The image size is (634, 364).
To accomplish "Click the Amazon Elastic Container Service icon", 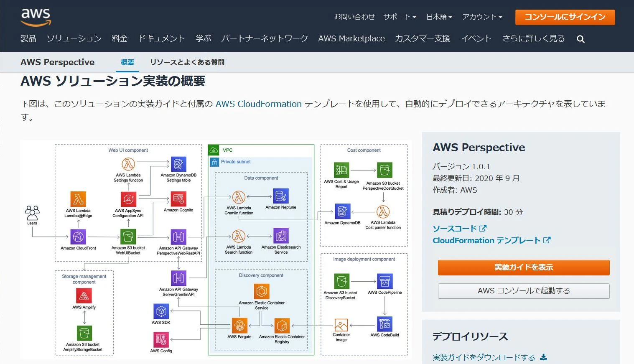I will (x=262, y=291).
